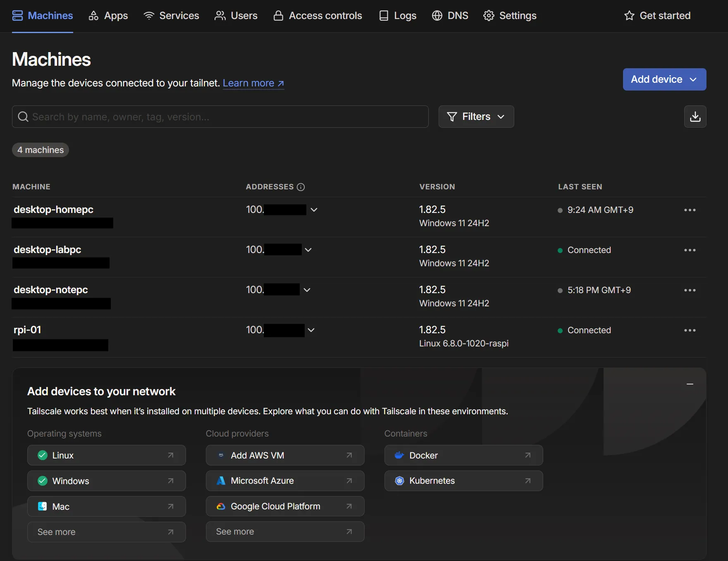Screen dimensions: 728x561
Task: Open Access controls tab
Action: click(x=317, y=16)
